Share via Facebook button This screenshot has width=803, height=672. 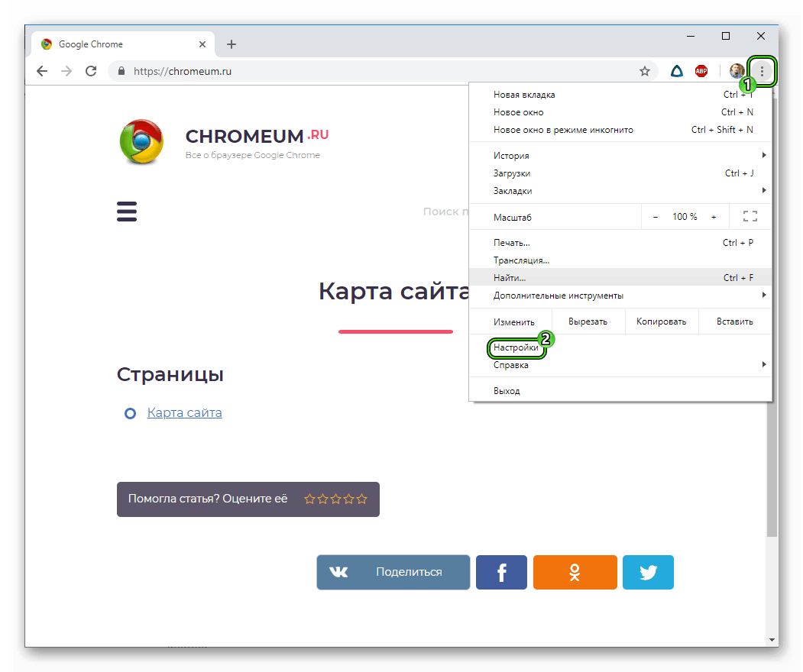click(501, 572)
